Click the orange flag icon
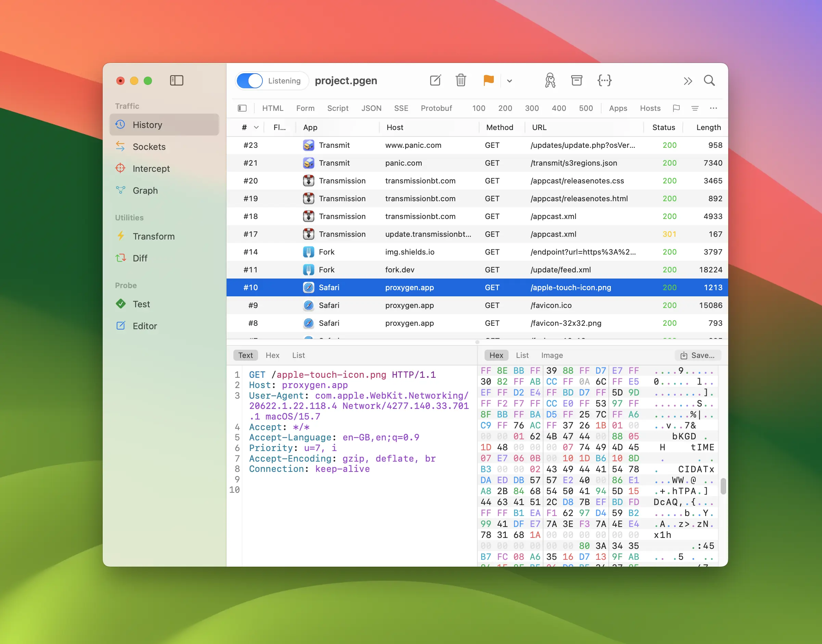This screenshot has height=644, width=822. pos(488,80)
